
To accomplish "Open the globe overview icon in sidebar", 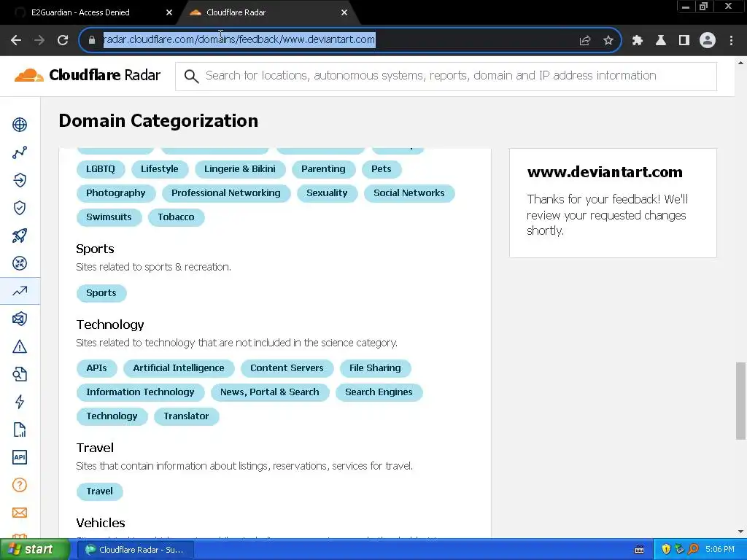I will (20, 125).
